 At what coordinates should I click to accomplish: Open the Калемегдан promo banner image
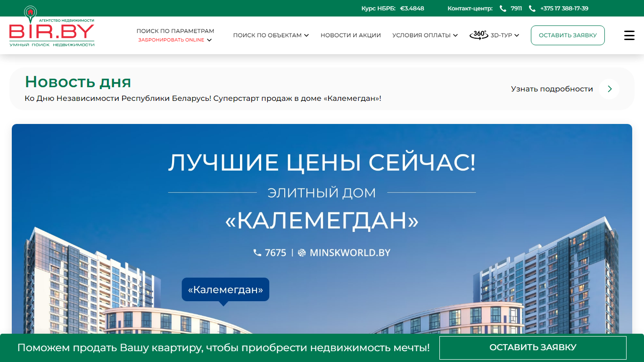pos(322,229)
